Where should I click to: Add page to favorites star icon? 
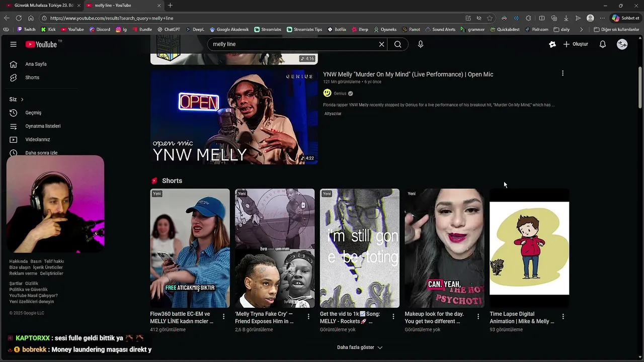point(490,18)
